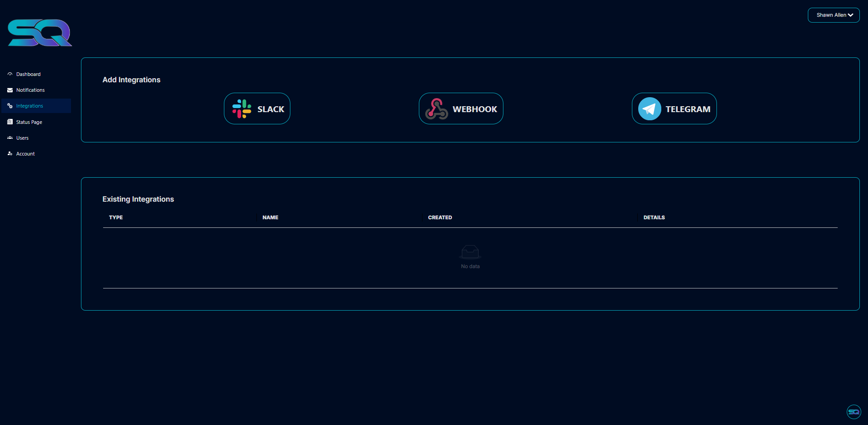
Task: Click the Slack logo icon
Action: 242,109
